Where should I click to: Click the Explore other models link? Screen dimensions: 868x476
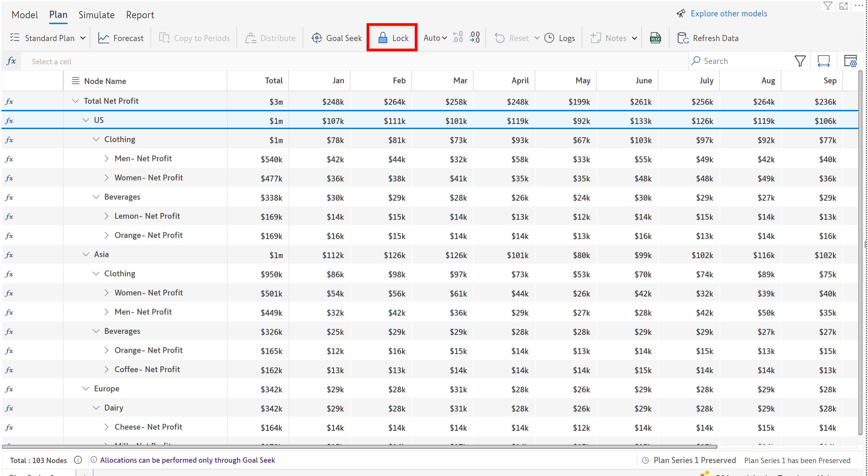click(729, 14)
